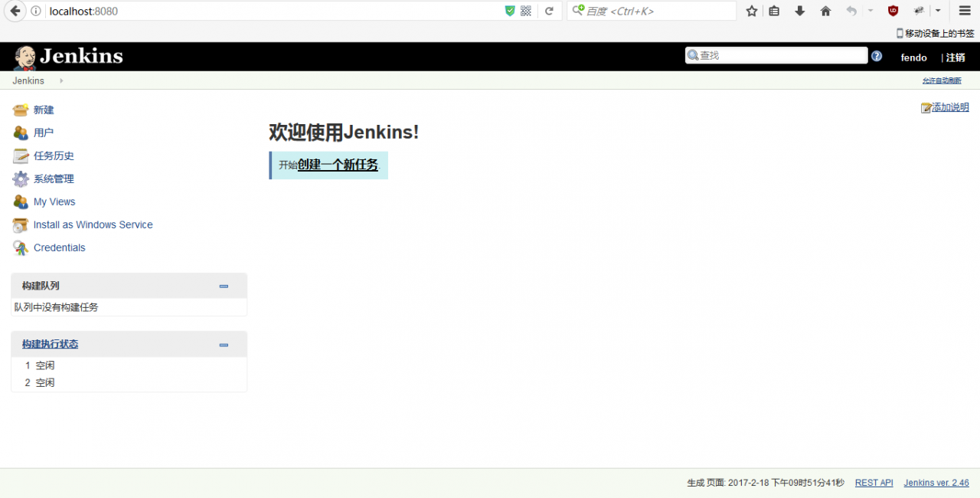Enable auto refresh via 允许自动刷新
Screen dimensions: 980x498
[941, 80]
